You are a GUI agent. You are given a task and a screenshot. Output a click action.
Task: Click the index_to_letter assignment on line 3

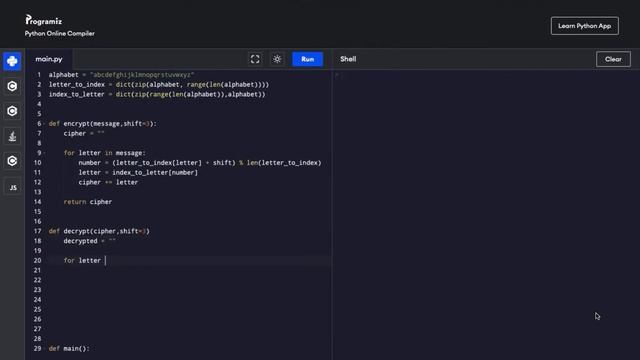(157, 94)
